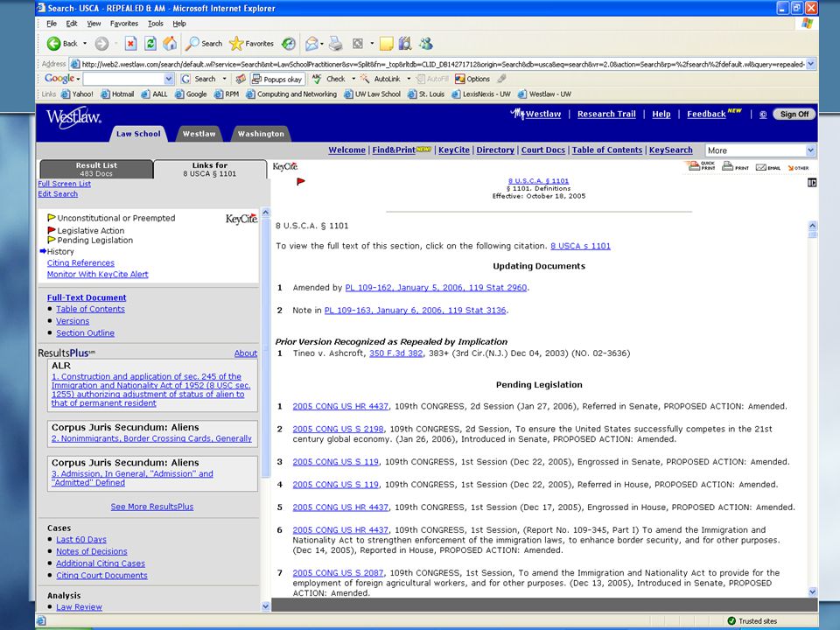The height and width of the screenshot is (630, 840).
Task: Open the Address bar dropdown arrow
Action: pos(810,64)
